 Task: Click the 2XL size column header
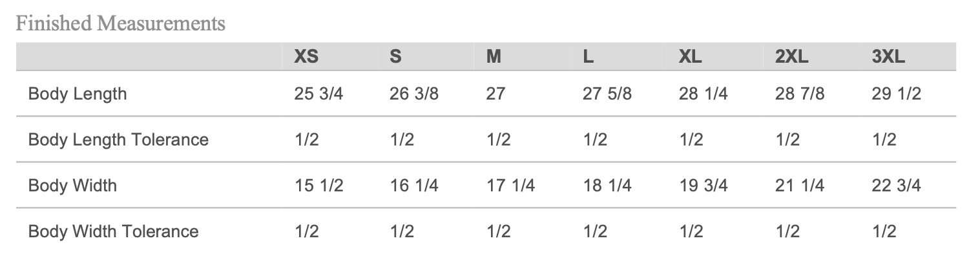click(x=791, y=57)
